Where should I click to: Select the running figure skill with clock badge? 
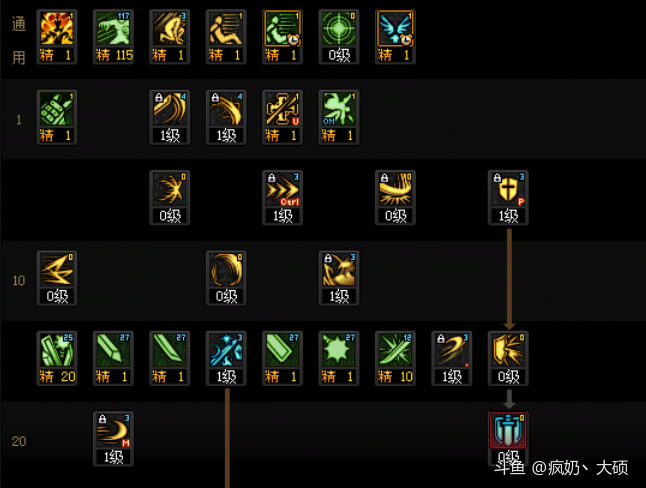point(283,28)
